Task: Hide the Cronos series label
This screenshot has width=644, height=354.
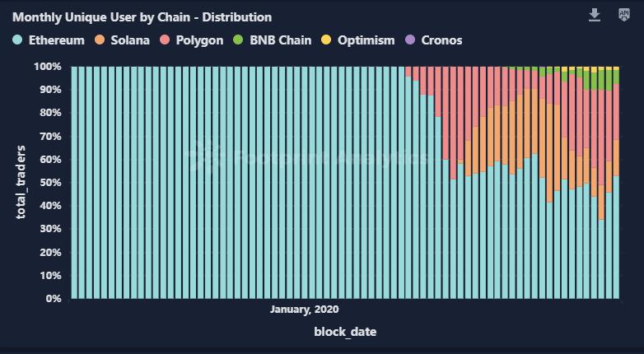Action: pyautogui.click(x=441, y=40)
